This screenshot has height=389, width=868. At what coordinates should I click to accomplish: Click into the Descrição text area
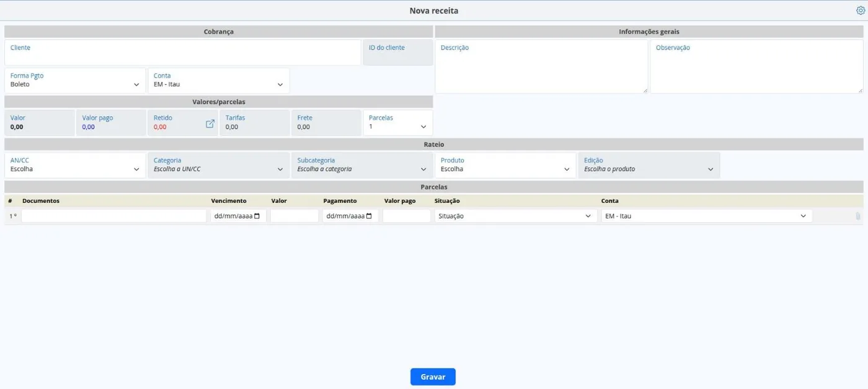tap(541, 67)
